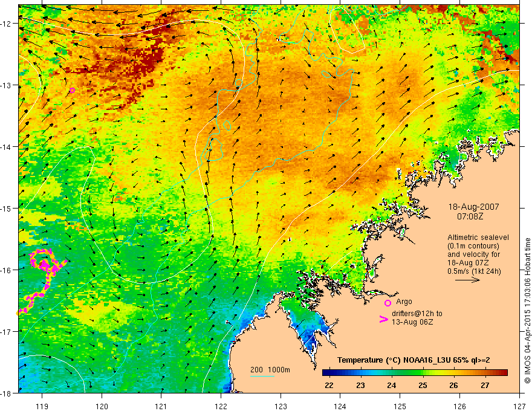Click the magenta drifter arrowhead in the legend

click(x=383, y=320)
